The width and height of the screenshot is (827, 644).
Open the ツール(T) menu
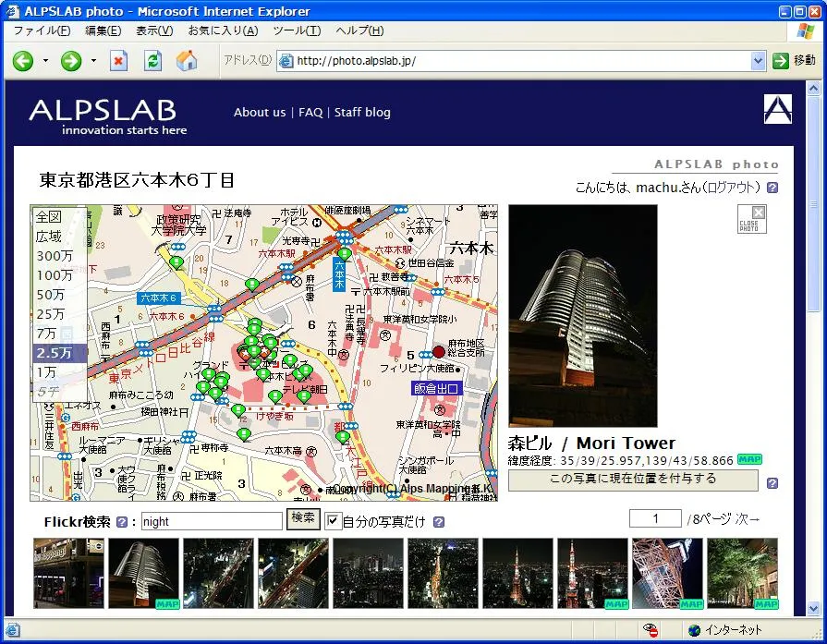tap(297, 30)
